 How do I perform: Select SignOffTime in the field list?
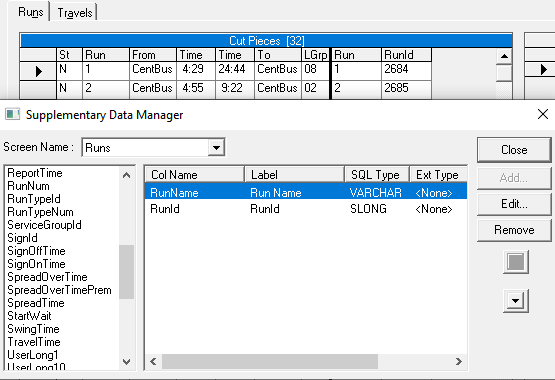[x=36, y=251]
